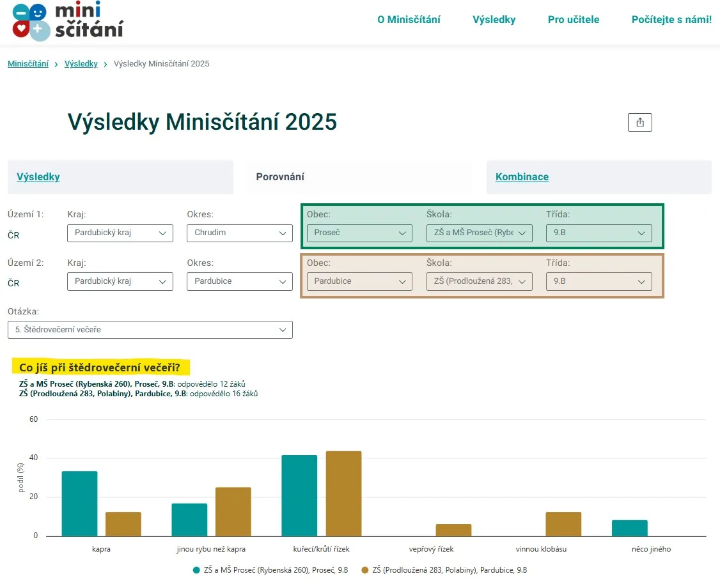
Task: Go to Počítejte s námi! page
Action: [x=671, y=20]
